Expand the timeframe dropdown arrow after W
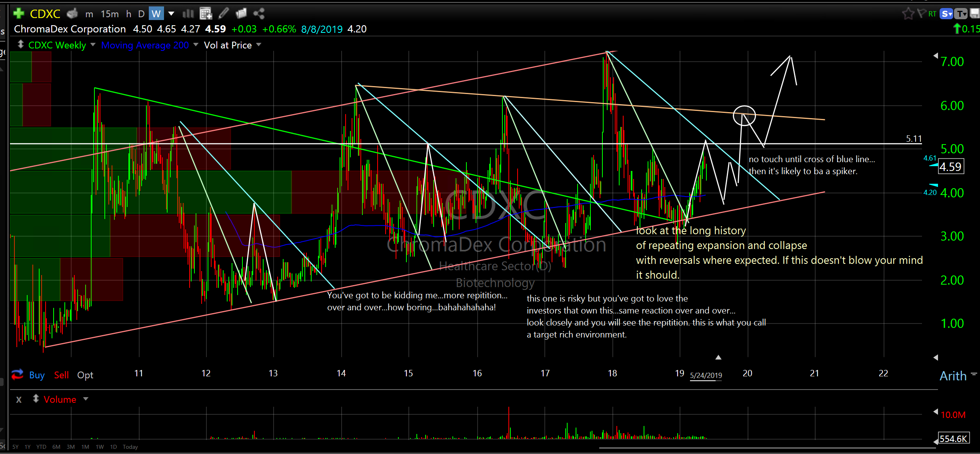 click(171, 14)
